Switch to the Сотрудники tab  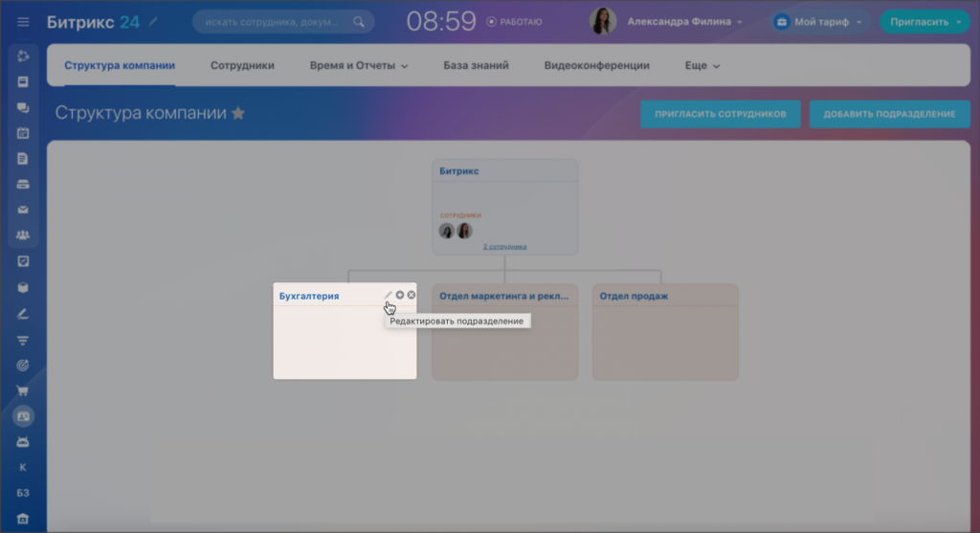pos(242,66)
